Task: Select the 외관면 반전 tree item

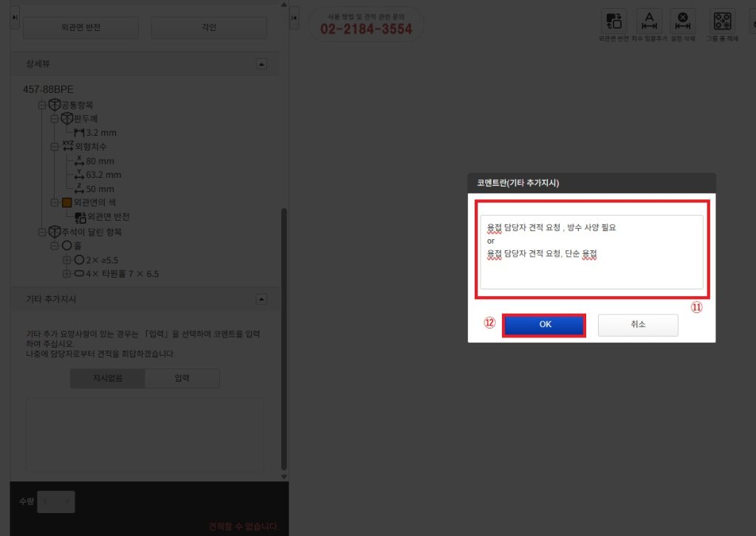Action: point(108,217)
